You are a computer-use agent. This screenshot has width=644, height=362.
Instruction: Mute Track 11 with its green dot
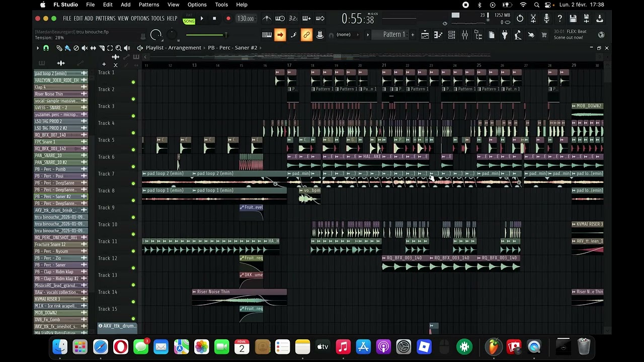pyautogui.click(x=133, y=251)
